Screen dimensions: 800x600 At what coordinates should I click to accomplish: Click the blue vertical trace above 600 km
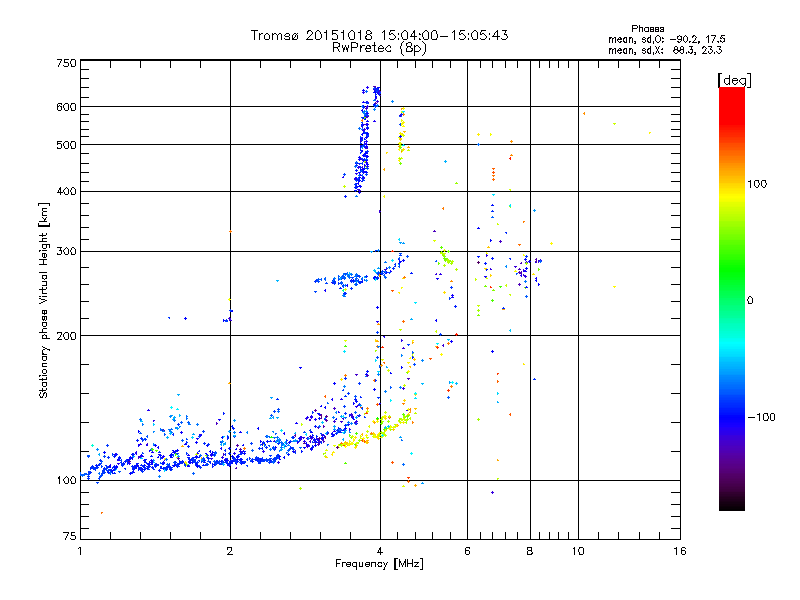[x=376, y=95]
